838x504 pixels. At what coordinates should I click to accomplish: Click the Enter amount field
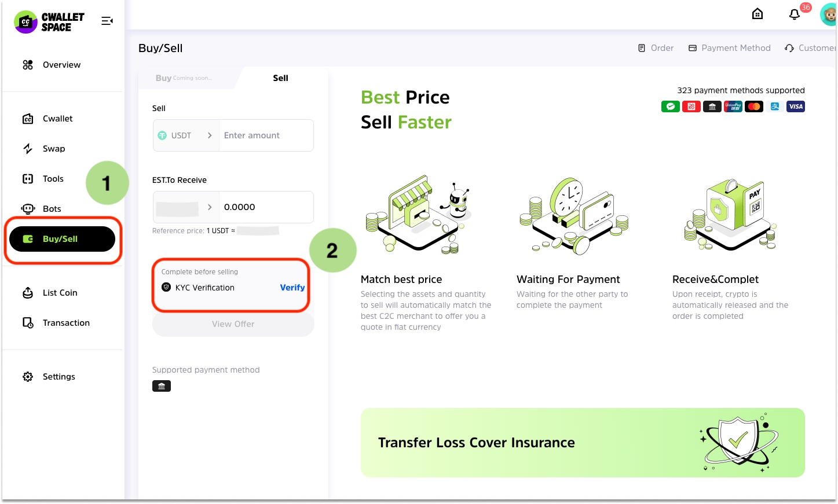pyautogui.click(x=266, y=135)
